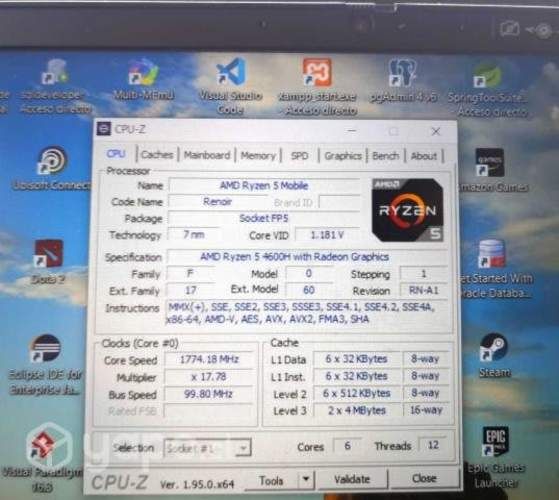
Task: Click the Bus Speed value 99.80 MHz
Action: coord(209,394)
